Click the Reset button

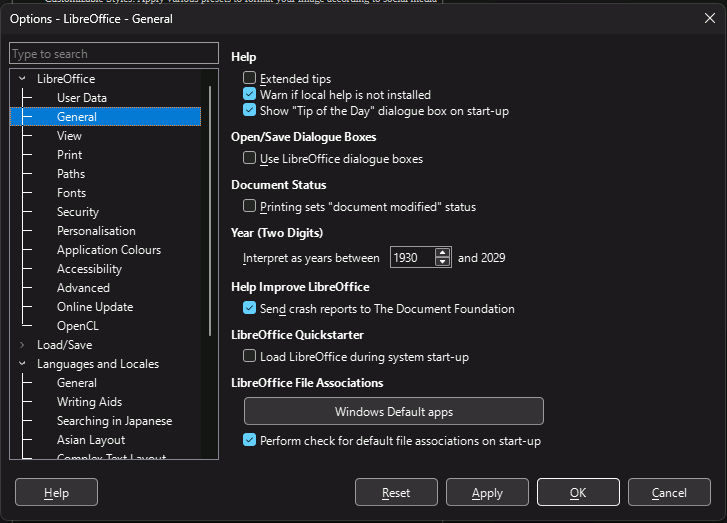click(396, 492)
